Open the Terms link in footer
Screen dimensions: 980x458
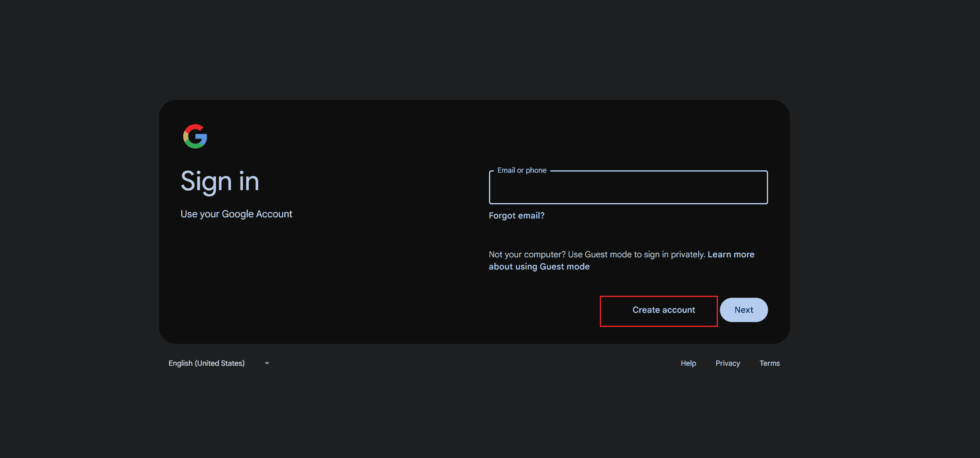point(769,363)
